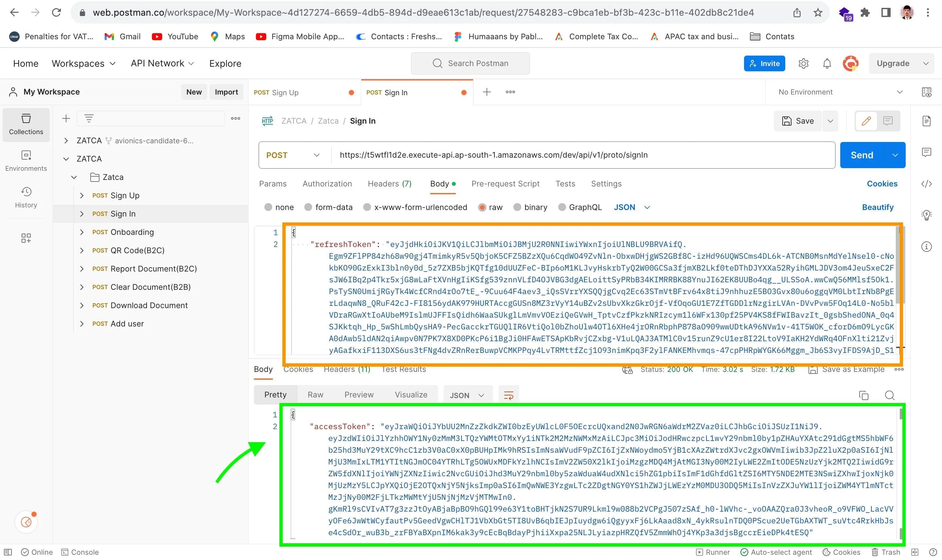Toggle response line wrap icon
The height and width of the screenshot is (560, 942).
tap(508, 395)
